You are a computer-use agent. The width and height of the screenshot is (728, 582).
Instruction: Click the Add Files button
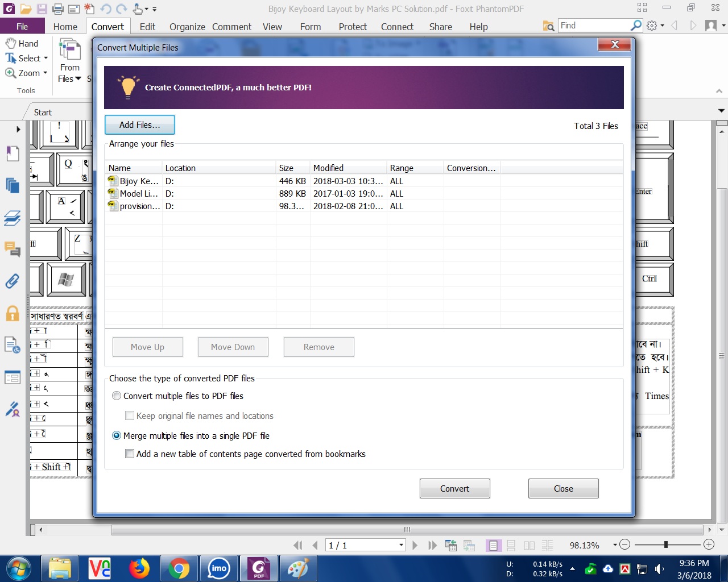coord(139,125)
